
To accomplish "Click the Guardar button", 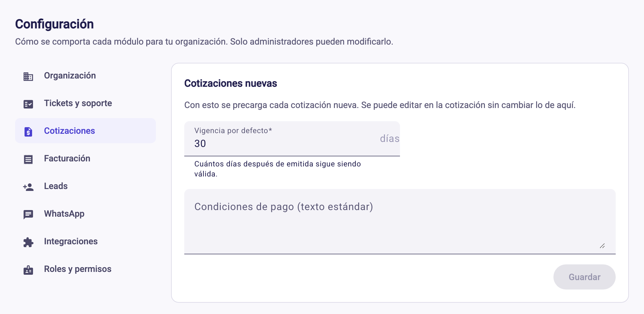I will (585, 277).
